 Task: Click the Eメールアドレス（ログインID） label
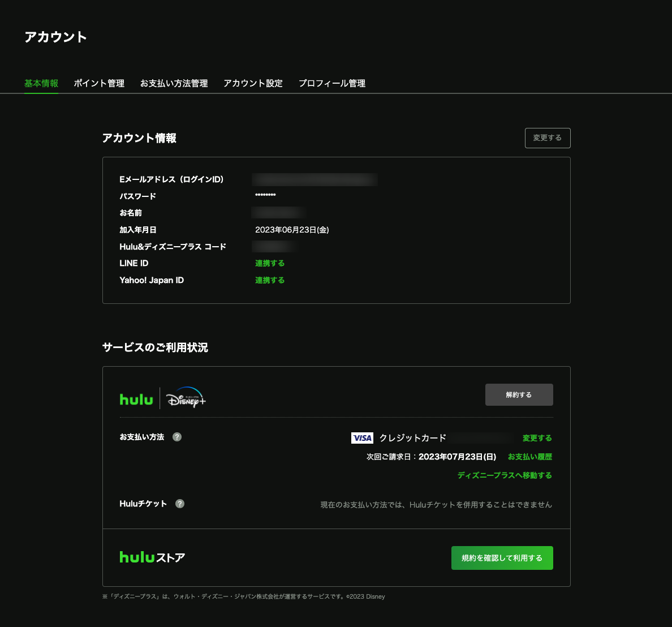(171, 179)
